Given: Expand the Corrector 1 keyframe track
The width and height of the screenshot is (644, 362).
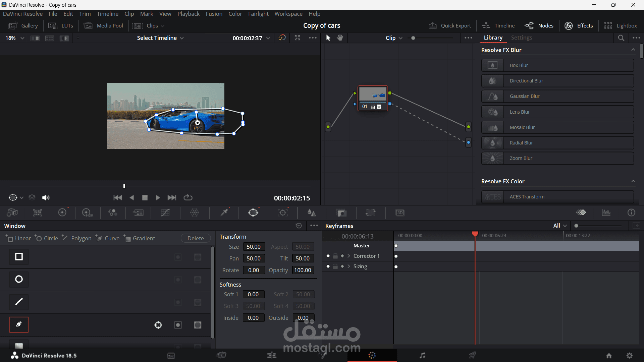Looking at the screenshot, I should (349, 256).
